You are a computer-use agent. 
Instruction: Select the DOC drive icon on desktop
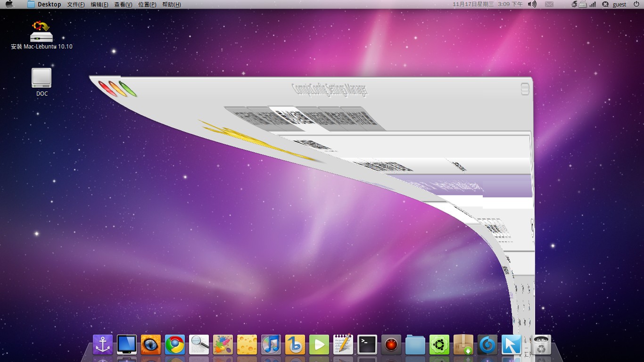point(42,82)
